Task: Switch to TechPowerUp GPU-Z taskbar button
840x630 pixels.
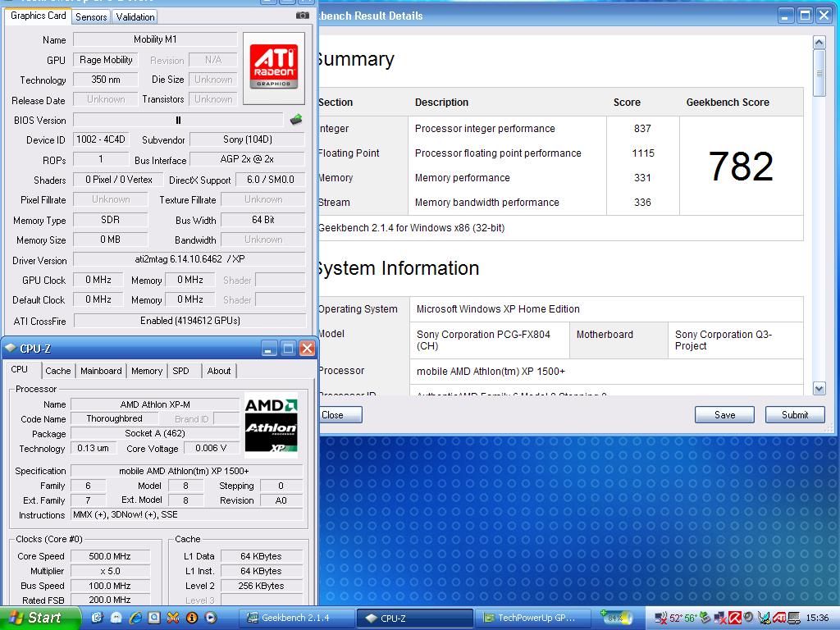Action: (x=532, y=618)
